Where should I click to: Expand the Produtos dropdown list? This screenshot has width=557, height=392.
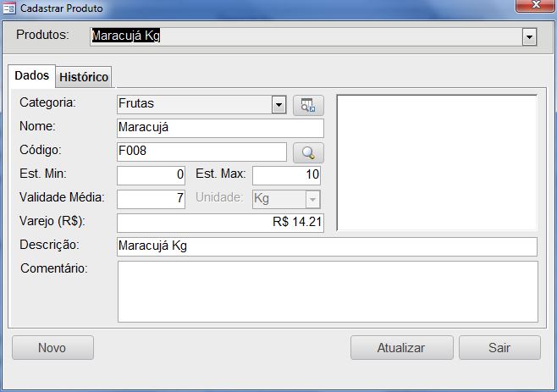coord(530,37)
